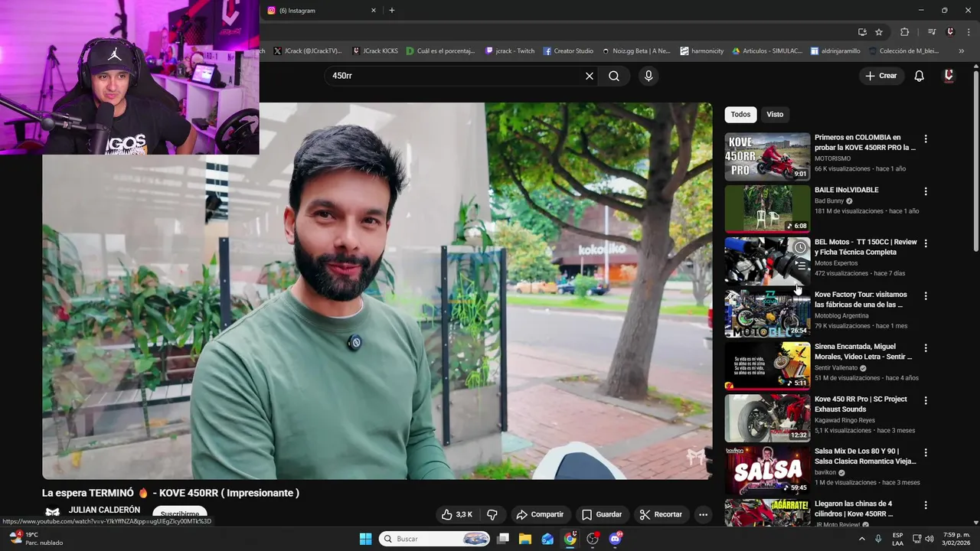Screen dimensions: 980x551
Task: Close the Instagram tab
Action: pyautogui.click(x=374, y=11)
